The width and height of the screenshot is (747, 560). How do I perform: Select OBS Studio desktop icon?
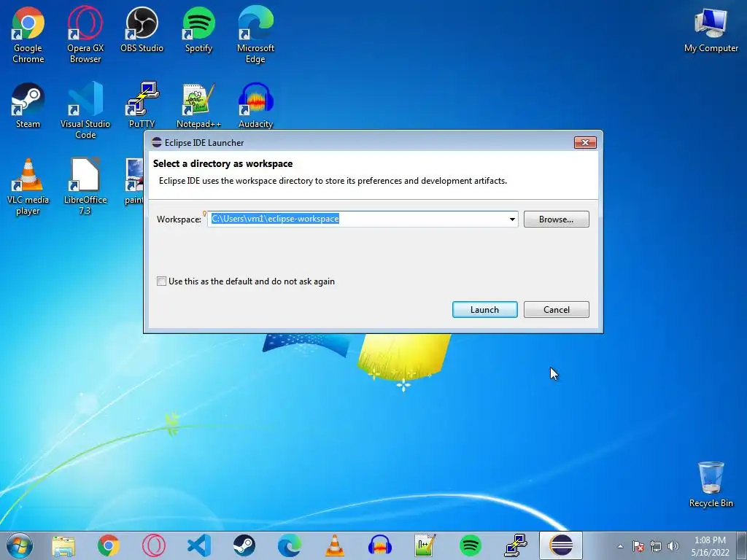(142, 29)
